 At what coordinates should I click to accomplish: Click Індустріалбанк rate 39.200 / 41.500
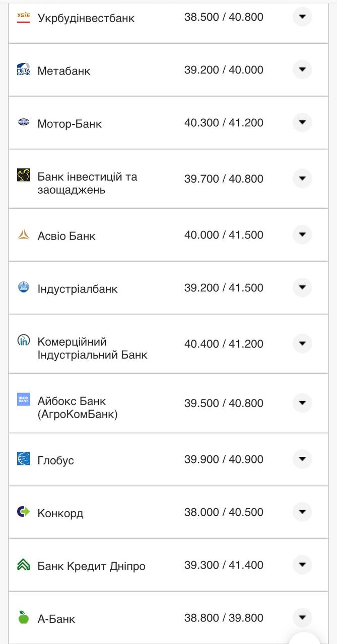tap(224, 288)
